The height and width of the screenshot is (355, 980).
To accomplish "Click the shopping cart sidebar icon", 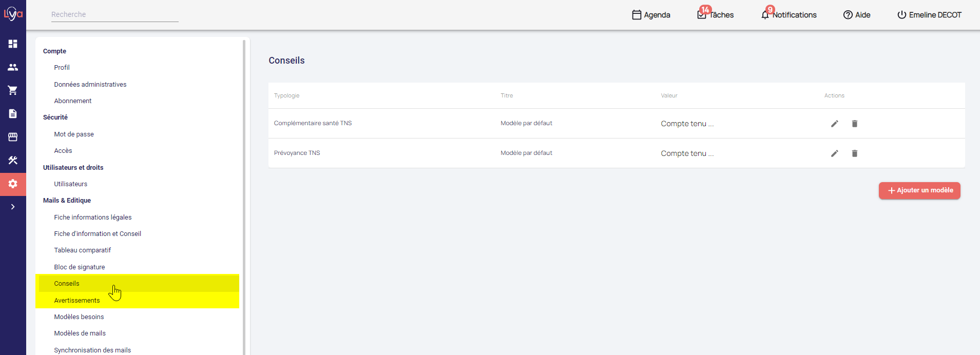I will 13,90.
